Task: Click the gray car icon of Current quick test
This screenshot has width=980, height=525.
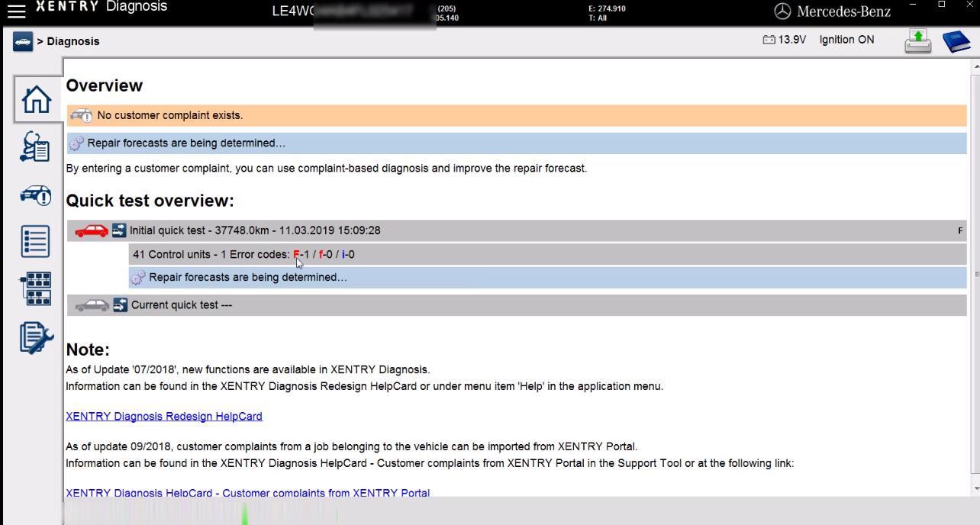Action: click(x=92, y=305)
